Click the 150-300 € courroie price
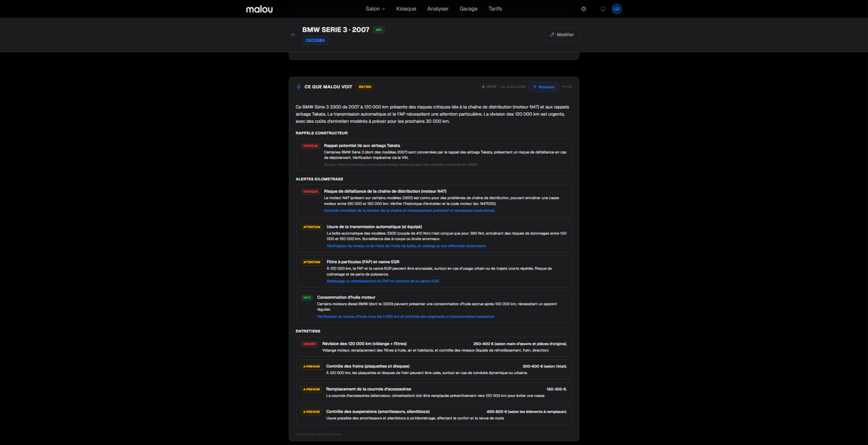Image resolution: width=868 pixels, height=445 pixels. (556, 389)
